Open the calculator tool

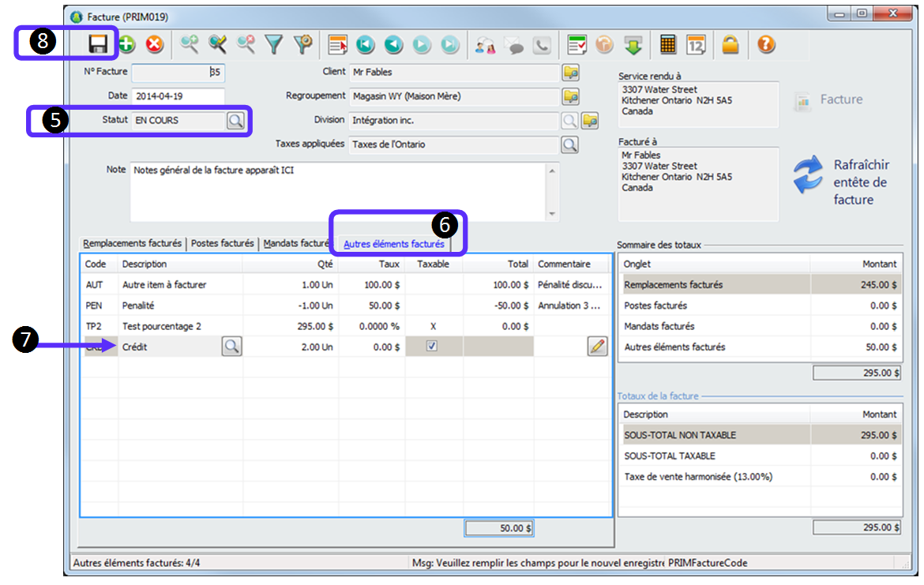[x=668, y=45]
